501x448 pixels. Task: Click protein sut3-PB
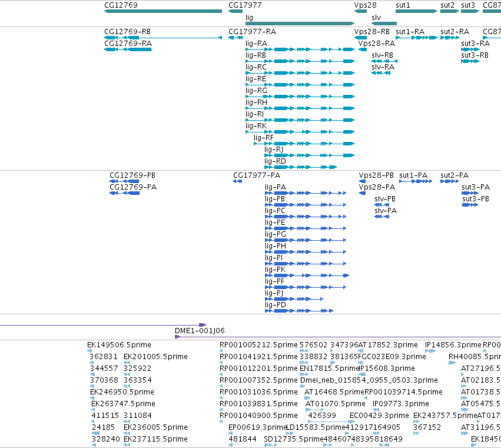click(470, 205)
